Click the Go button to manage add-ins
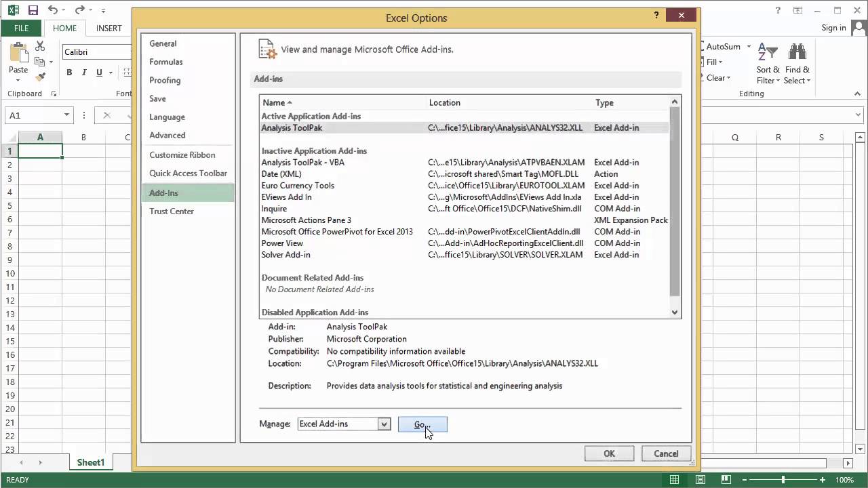 point(422,424)
